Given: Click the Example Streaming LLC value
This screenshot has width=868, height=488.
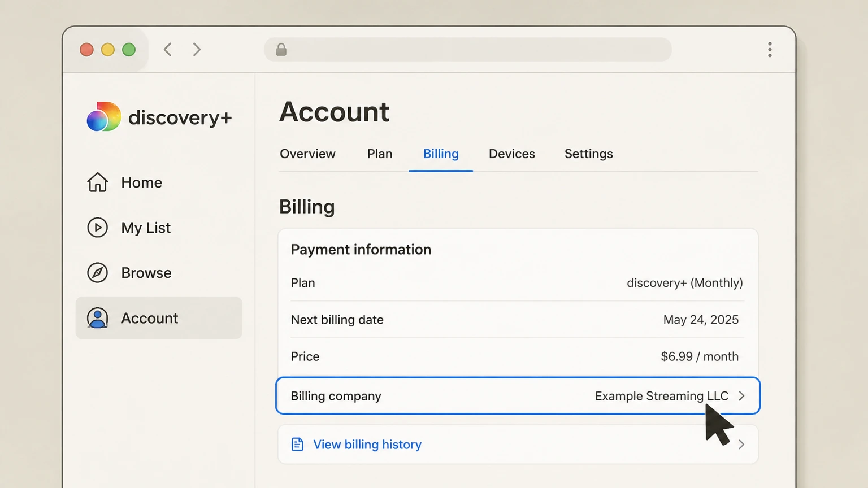Looking at the screenshot, I should [662, 396].
